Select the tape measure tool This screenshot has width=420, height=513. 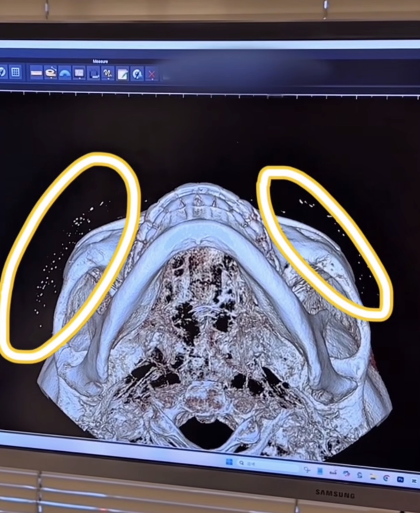coord(51,73)
